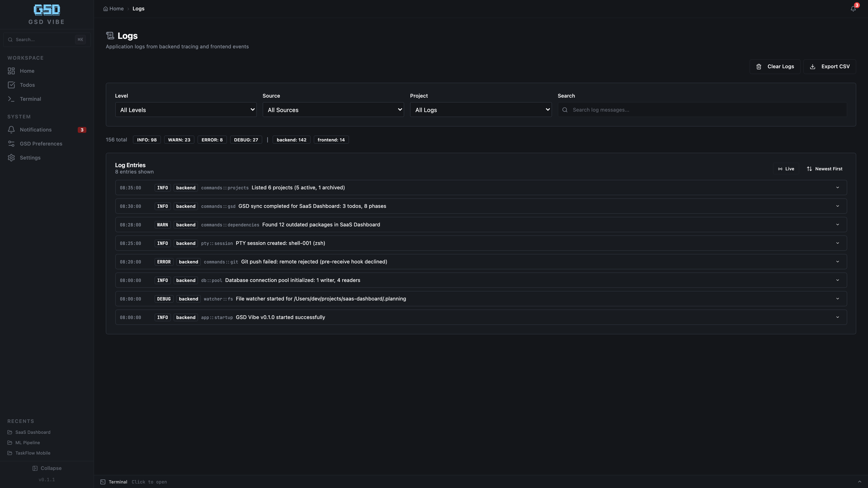Click the Export CSV button
Image resolution: width=868 pixels, height=488 pixels.
pos(830,66)
